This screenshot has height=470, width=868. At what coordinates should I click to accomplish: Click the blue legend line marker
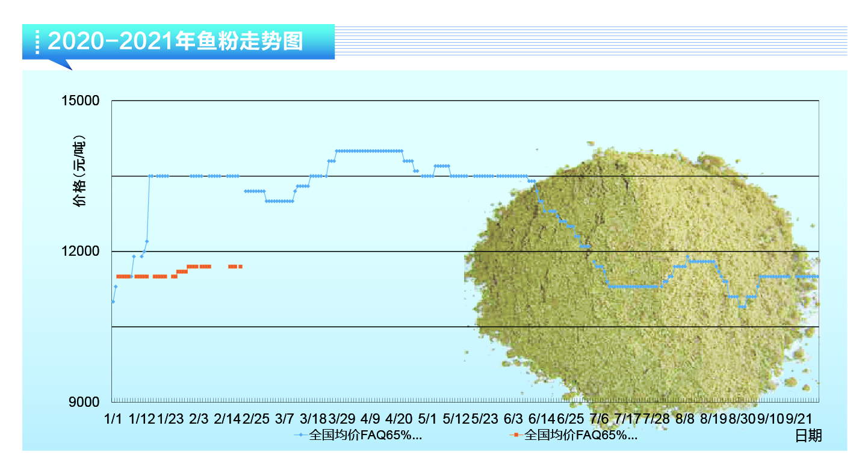[300, 435]
